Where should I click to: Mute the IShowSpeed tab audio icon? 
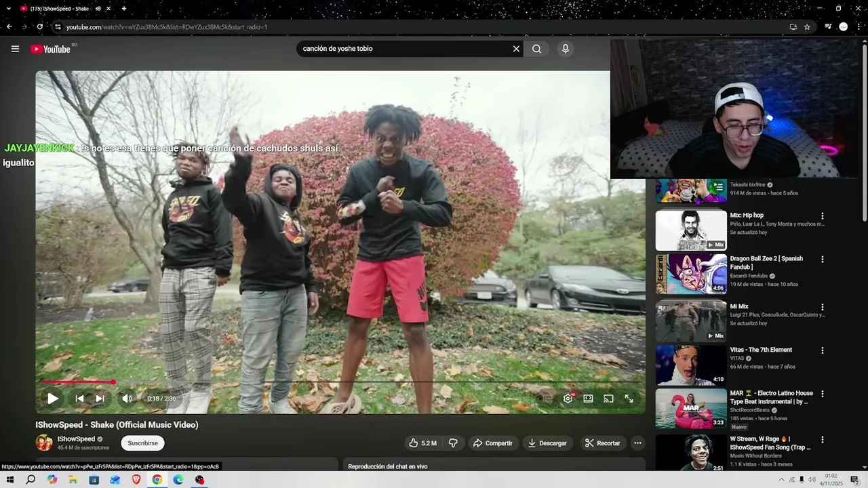pyautogui.click(x=98, y=9)
